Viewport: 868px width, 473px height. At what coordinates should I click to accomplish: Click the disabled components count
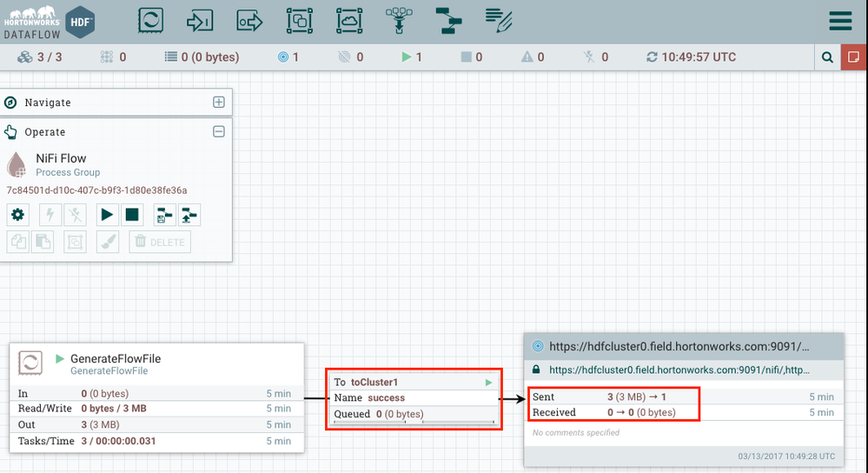(x=596, y=57)
